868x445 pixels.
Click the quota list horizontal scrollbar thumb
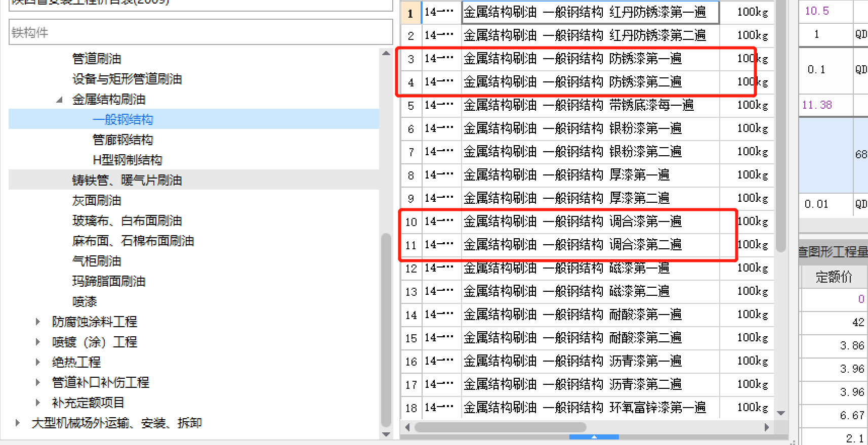coord(500,427)
